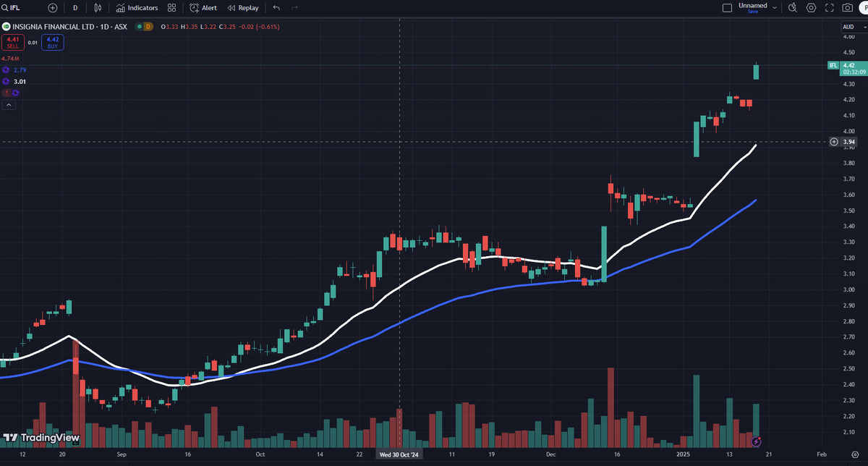This screenshot has width=868, height=466.
Task: Save the Unnamed chart layout
Action: click(x=753, y=12)
